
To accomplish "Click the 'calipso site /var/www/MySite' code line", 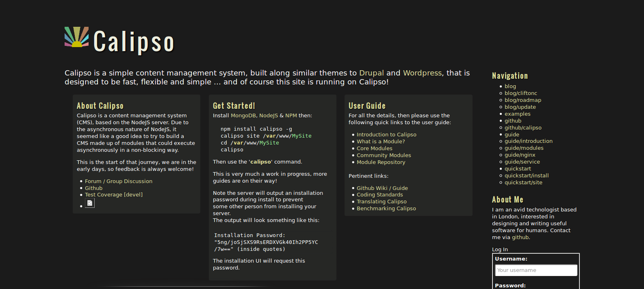I will click(266, 136).
